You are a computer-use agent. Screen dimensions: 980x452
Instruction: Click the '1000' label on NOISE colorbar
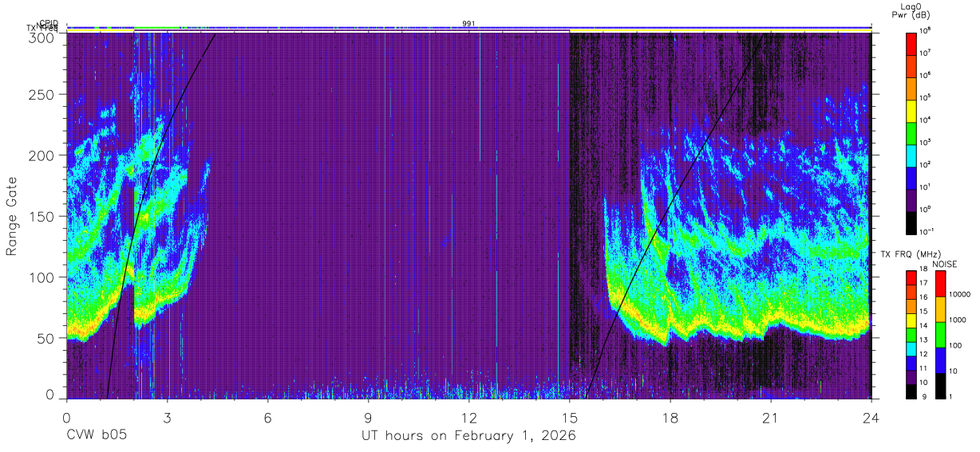coord(958,320)
